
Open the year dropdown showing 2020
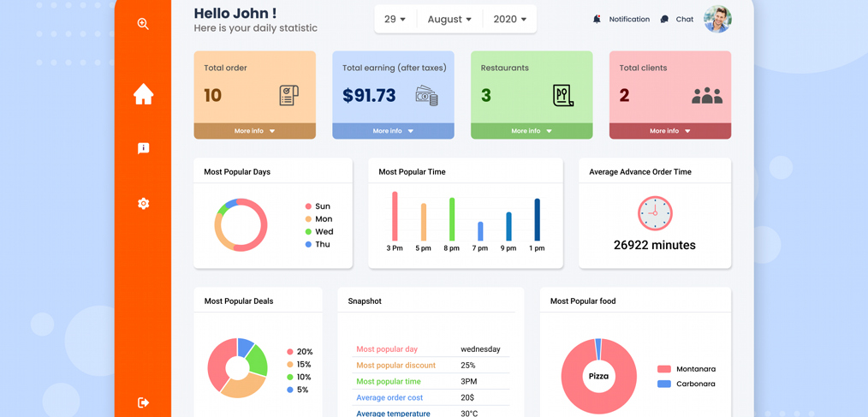pos(510,20)
